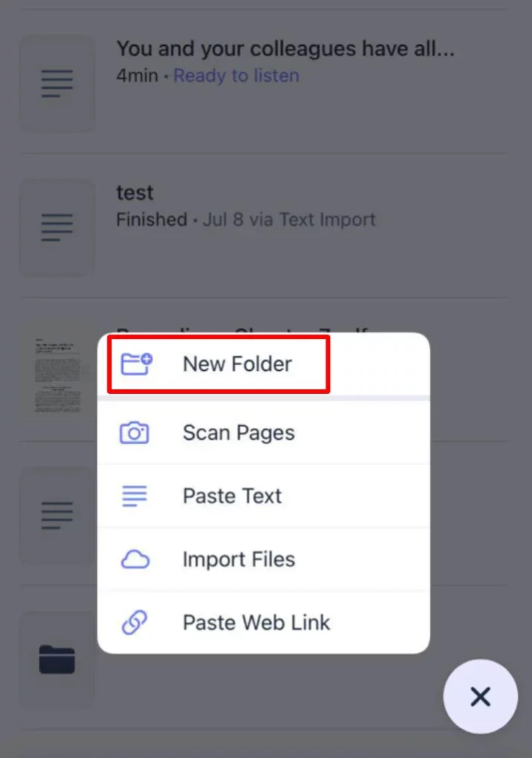Click 'Finished · Jul 8 via Text Import' subtitle

point(246,220)
